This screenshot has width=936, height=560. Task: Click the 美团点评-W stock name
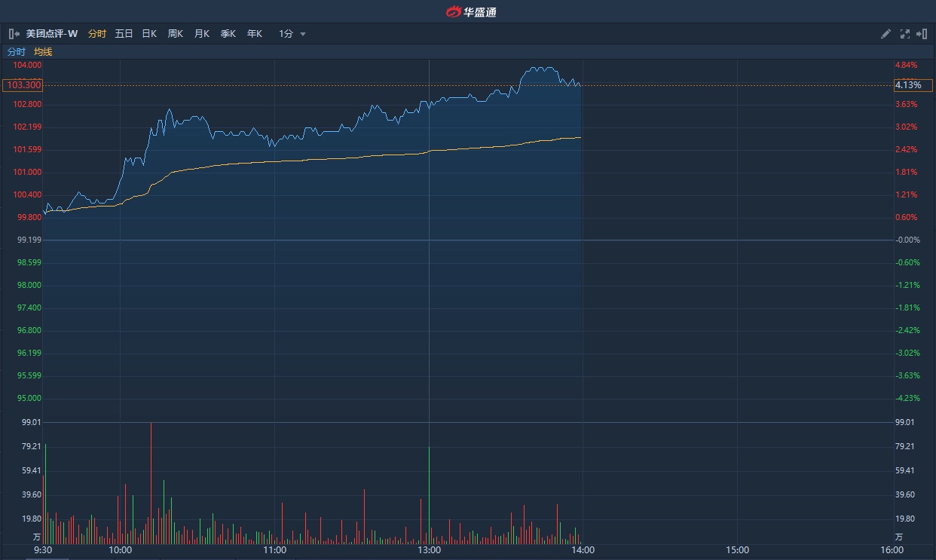[x=52, y=34]
